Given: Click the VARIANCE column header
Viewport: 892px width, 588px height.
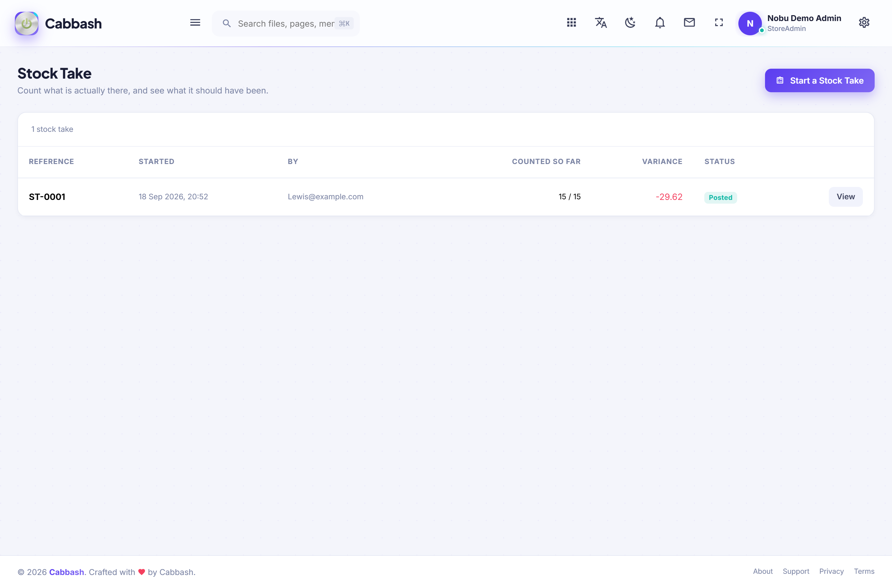Looking at the screenshot, I should [662, 162].
